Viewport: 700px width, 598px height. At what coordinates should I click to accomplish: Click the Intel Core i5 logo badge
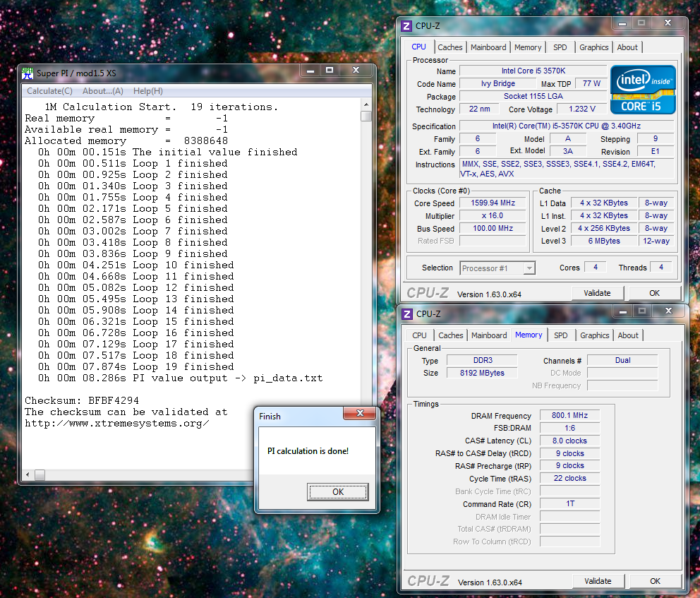point(643,90)
